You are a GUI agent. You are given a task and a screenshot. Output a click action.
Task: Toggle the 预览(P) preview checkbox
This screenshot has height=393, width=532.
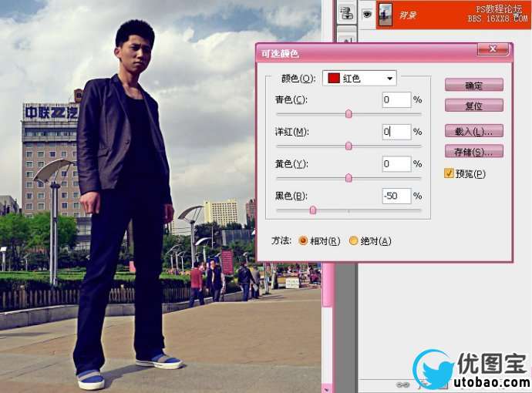tap(449, 173)
